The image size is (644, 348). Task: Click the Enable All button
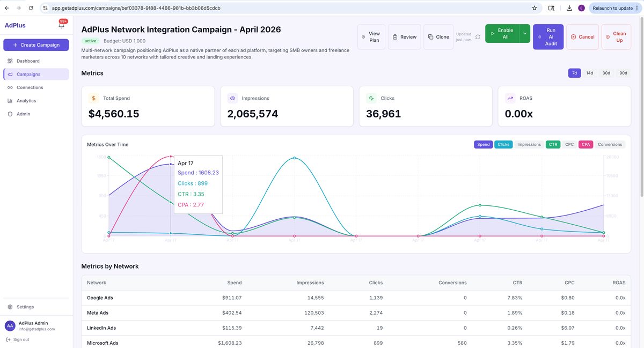(502, 33)
